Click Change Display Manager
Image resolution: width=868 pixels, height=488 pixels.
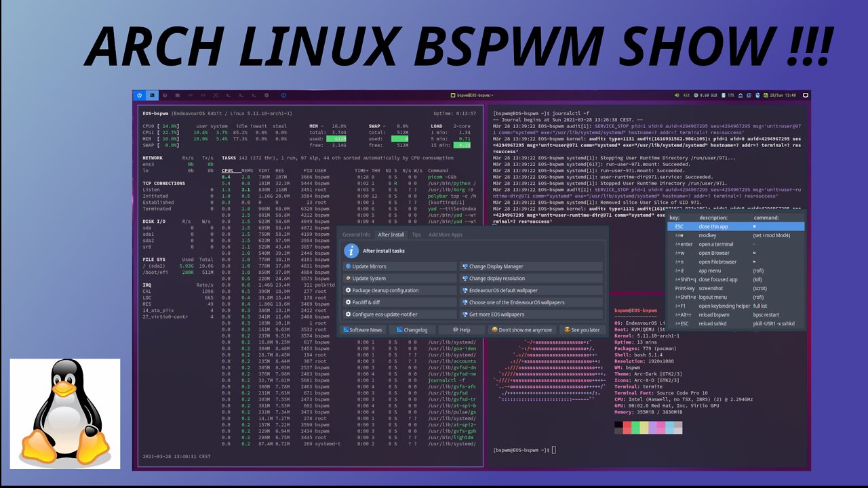pos(531,266)
